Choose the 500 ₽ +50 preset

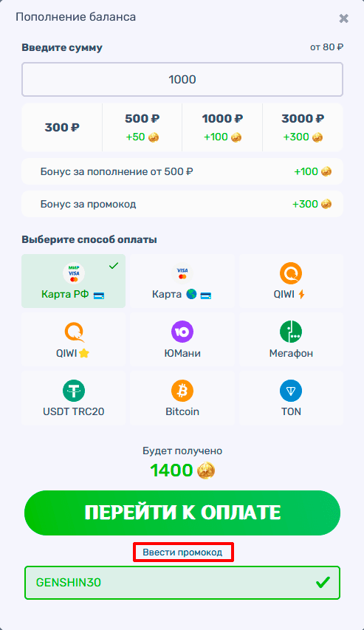(x=142, y=127)
